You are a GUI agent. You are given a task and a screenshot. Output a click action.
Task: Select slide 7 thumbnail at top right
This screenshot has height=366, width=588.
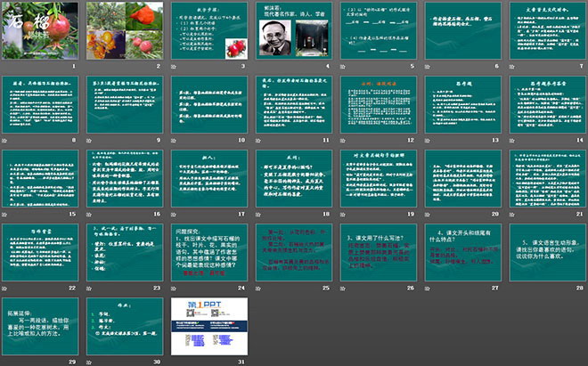[543, 31]
